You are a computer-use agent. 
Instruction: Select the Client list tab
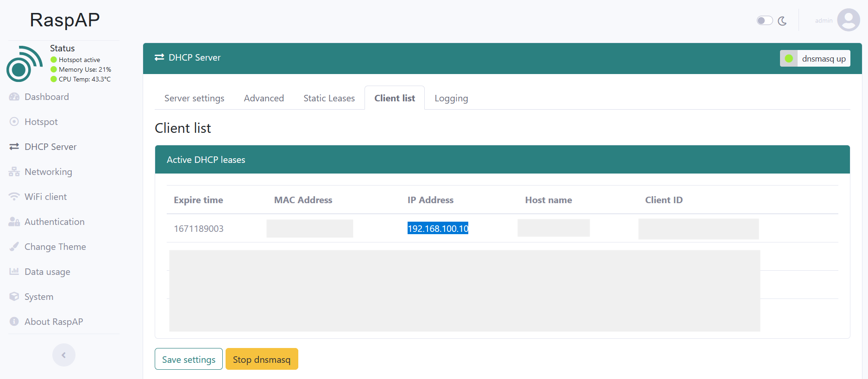tap(395, 98)
